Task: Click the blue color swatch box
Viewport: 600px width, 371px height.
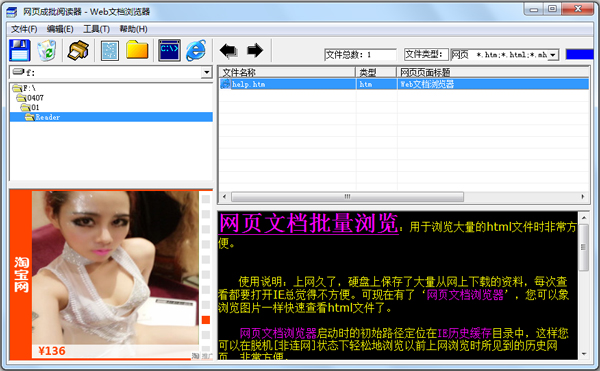Action: click(579, 55)
